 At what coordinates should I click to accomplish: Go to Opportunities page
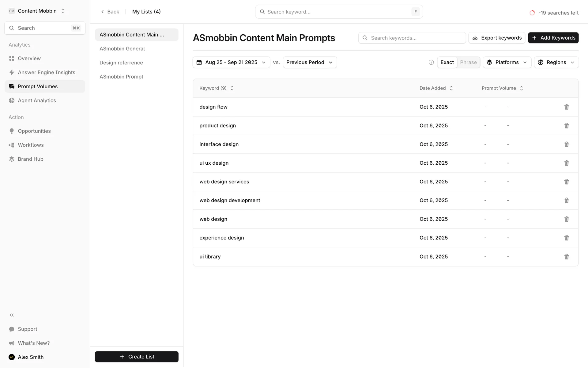[34, 131]
